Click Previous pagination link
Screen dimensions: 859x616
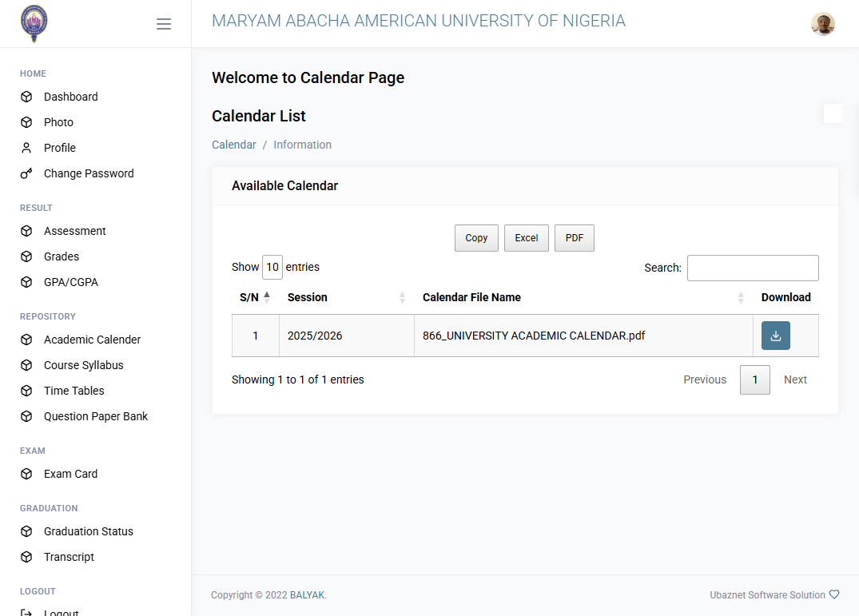(x=705, y=380)
